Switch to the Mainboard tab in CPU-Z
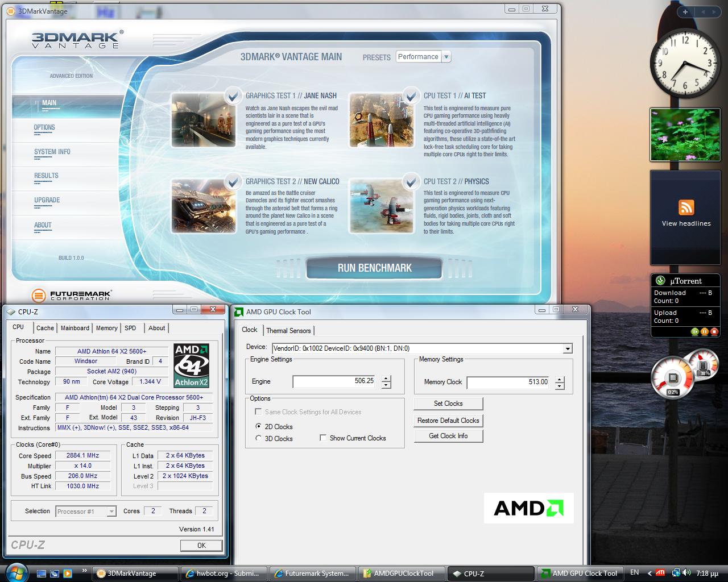This screenshot has height=582, width=728. point(75,328)
